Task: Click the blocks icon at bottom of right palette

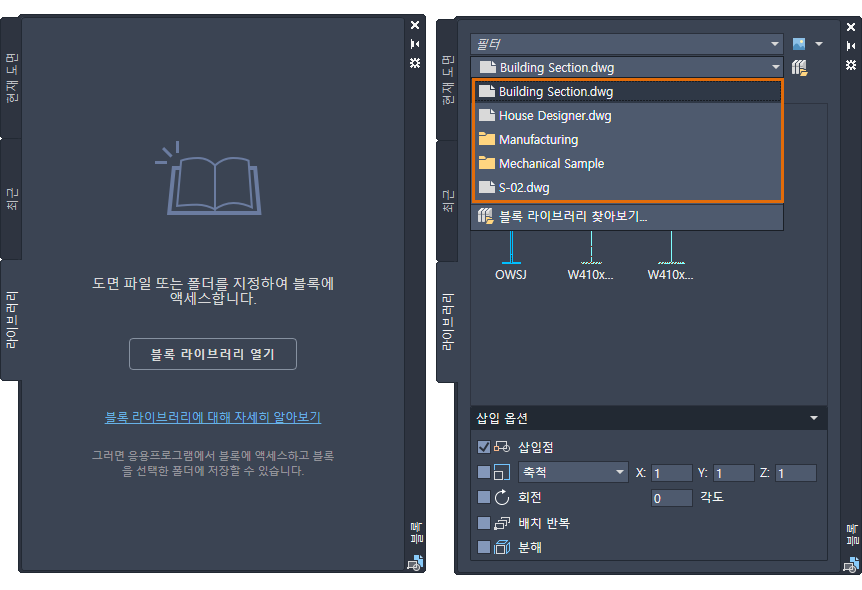Action: click(851, 565)
